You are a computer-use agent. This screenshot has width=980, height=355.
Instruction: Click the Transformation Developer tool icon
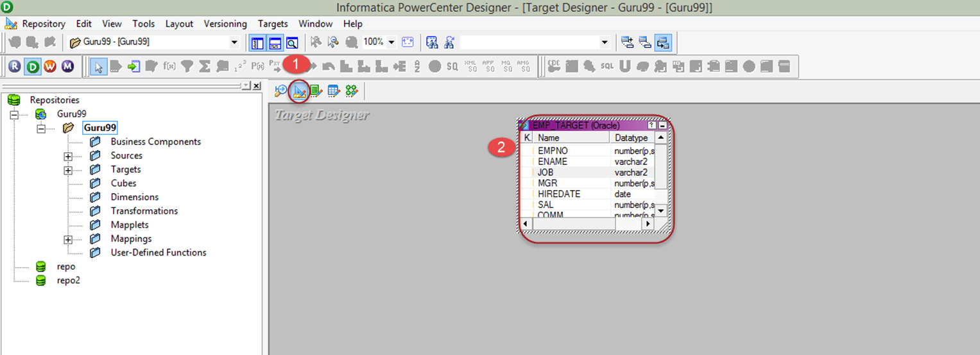point(316,91)
